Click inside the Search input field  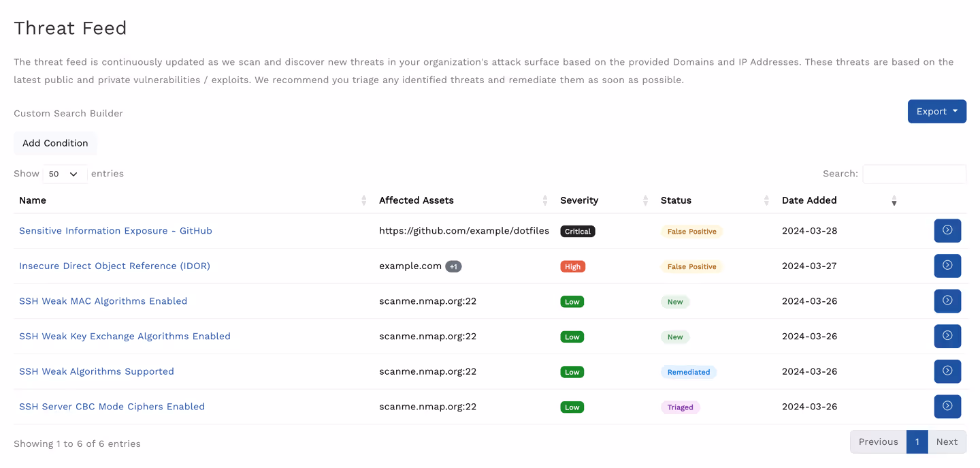[x=914, y=174]
